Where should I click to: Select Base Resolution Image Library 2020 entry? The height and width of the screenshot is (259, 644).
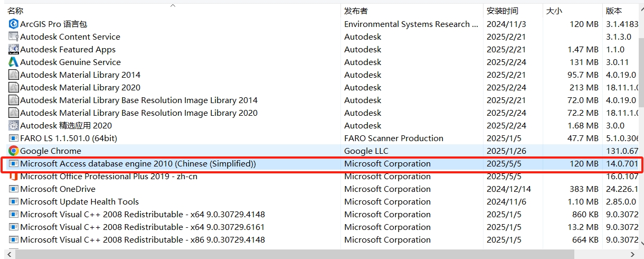[321, 113]
